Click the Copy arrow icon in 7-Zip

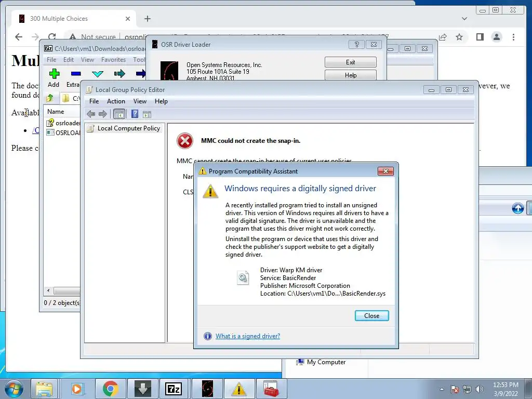tap(119, 73)
